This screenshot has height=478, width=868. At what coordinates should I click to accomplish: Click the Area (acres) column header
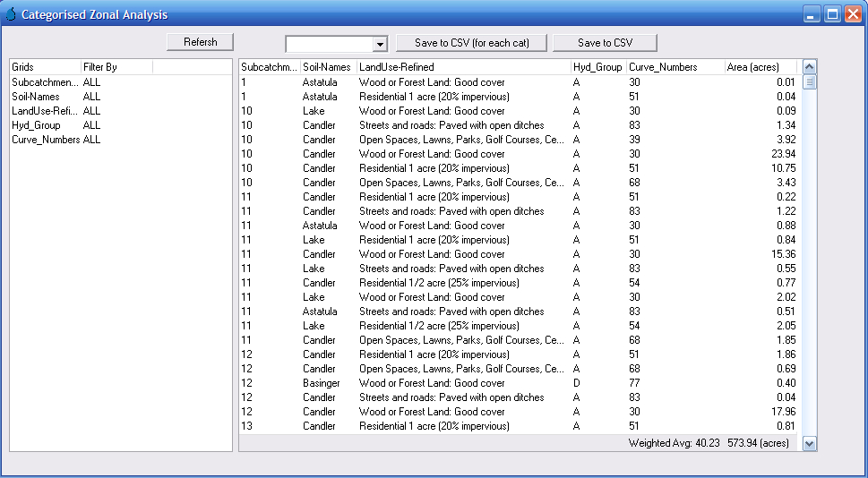(x=761, y=67)
